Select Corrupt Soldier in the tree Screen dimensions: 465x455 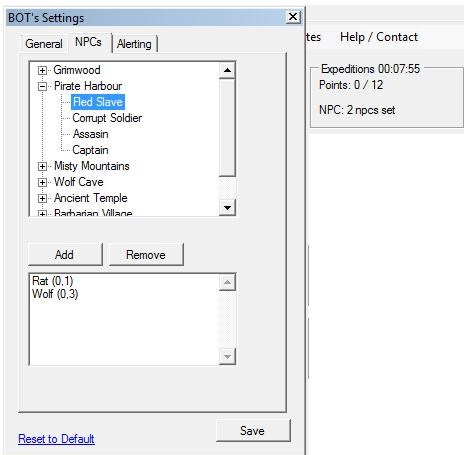click(x=107, y=118)
